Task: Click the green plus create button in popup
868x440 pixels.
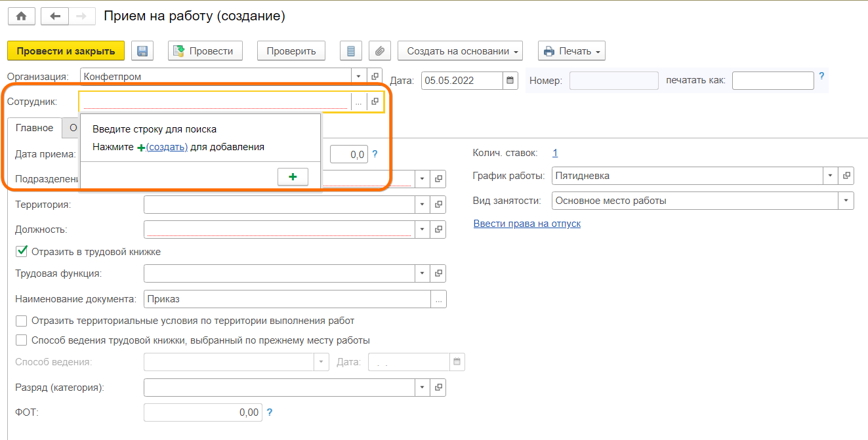Action: pyautogui.click(x=293, y=177)
